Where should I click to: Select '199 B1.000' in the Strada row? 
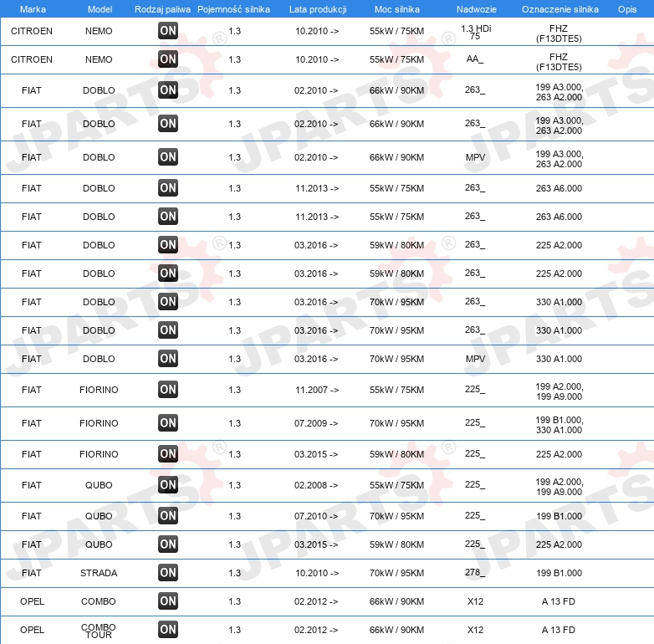click(559, 573)
